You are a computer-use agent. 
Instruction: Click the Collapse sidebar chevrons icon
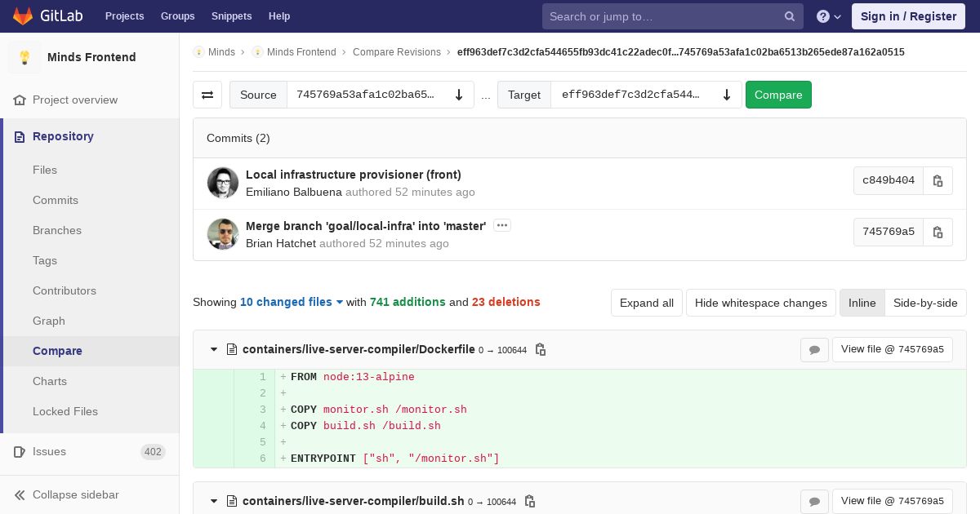pos(20,494)
